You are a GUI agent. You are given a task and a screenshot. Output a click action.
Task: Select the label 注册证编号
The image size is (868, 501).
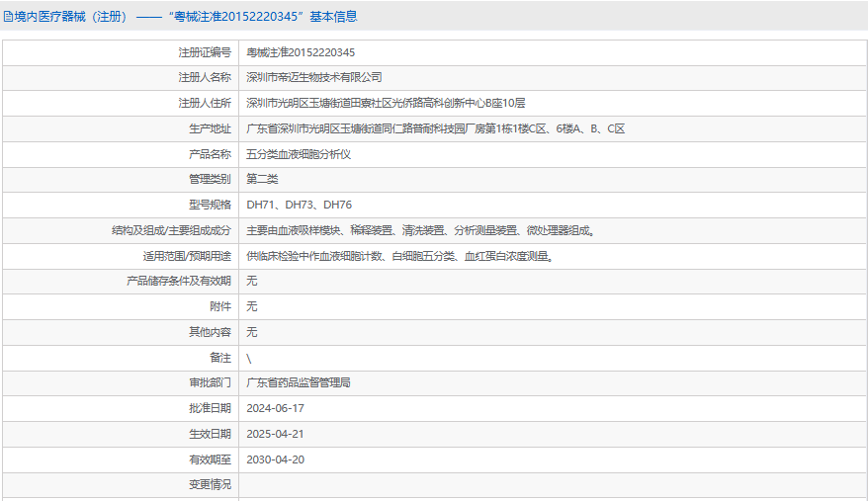205,52
